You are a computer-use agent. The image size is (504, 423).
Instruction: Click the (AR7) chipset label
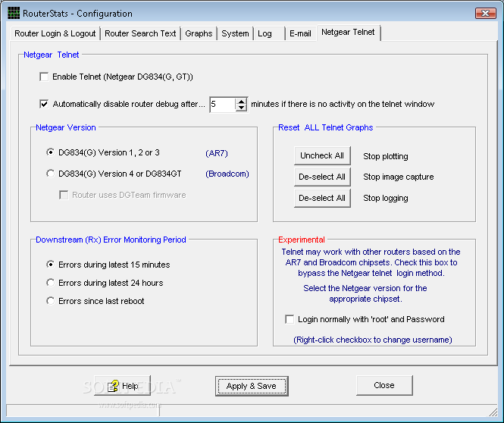point(217,153)
